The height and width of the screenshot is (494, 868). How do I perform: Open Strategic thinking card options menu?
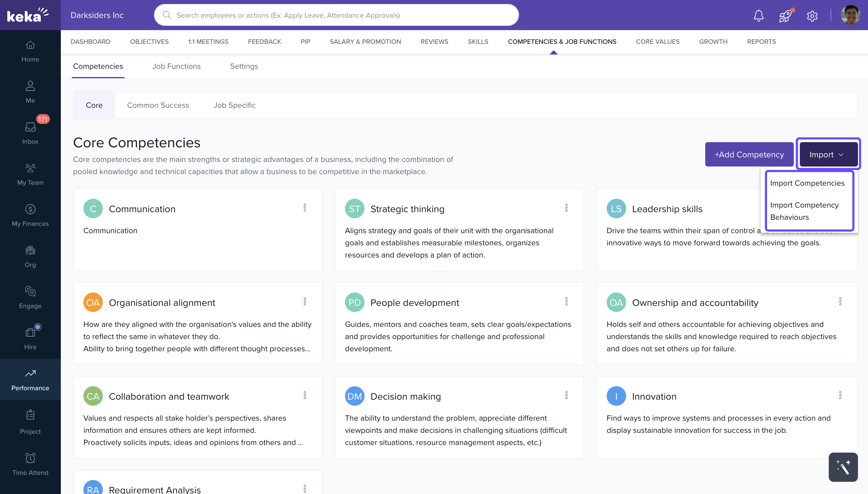point(566,208)
